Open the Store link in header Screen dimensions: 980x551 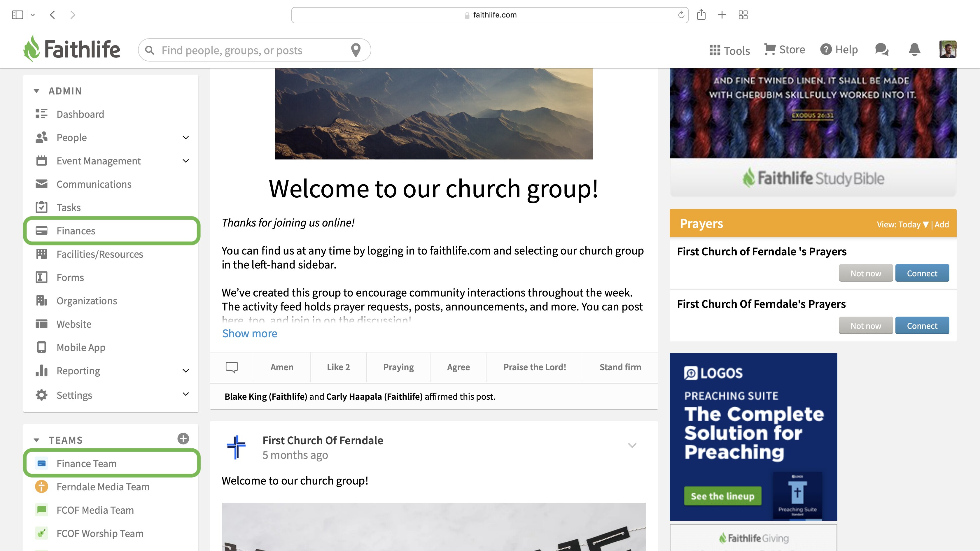(x=785, y=50)
